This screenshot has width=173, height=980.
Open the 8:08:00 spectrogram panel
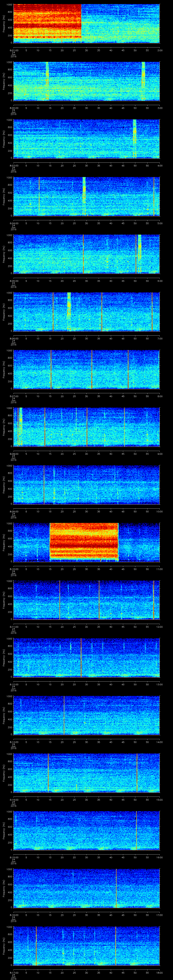coord(87,427)
